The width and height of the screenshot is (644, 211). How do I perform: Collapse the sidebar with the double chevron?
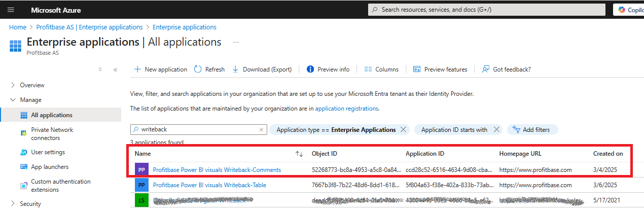(115, 69)
